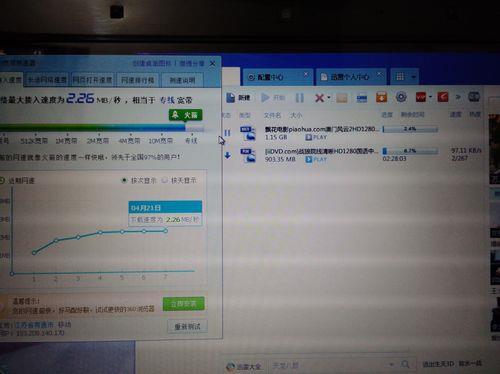Open the dropdown arrow next to the grid icon
The width and height of the screenshot is (500, 374).
[413, 77]
